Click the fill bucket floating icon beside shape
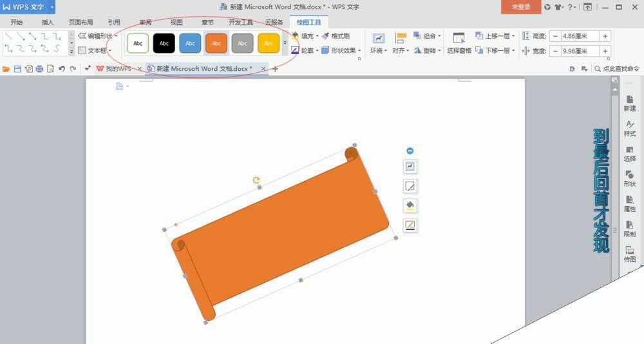This screenshot has height=344, width=644. (x=410, y=205)
